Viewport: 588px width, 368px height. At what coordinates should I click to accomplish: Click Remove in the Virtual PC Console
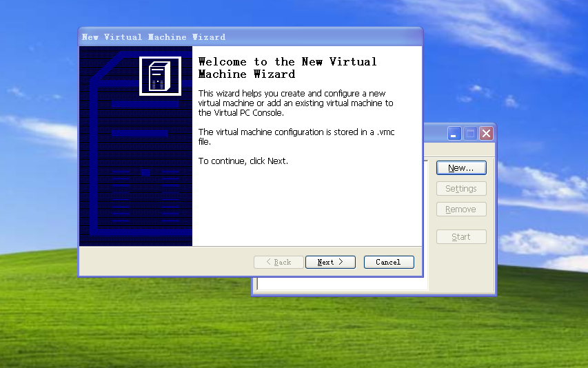click(461, 209)
